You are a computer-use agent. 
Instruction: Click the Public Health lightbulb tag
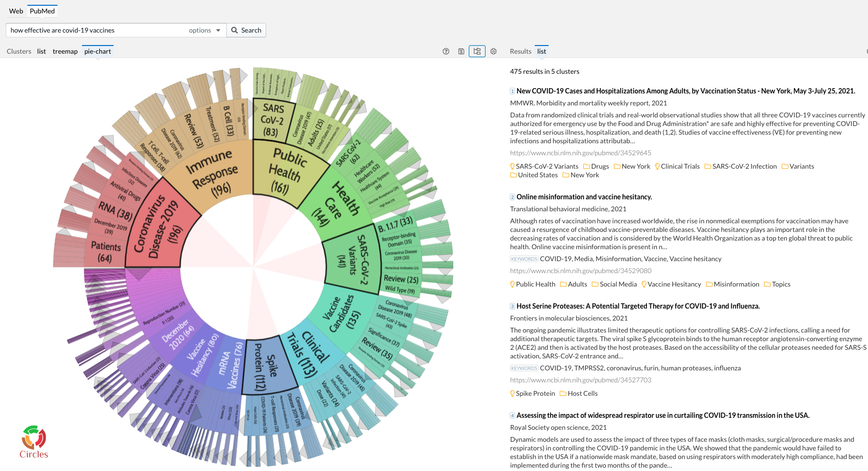pos(533,284)
